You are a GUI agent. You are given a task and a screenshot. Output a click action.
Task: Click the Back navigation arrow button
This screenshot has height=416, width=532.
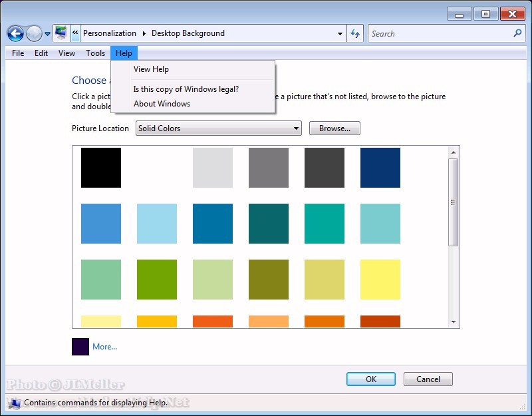click(15, 33)
